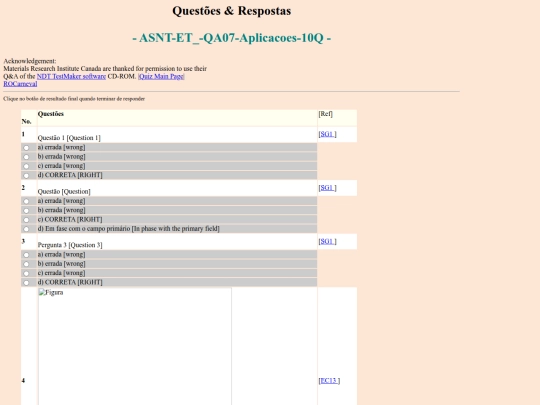Select option b) errada for Questão 1
Viewport: 540px width, 405px height.
(26, 157)
